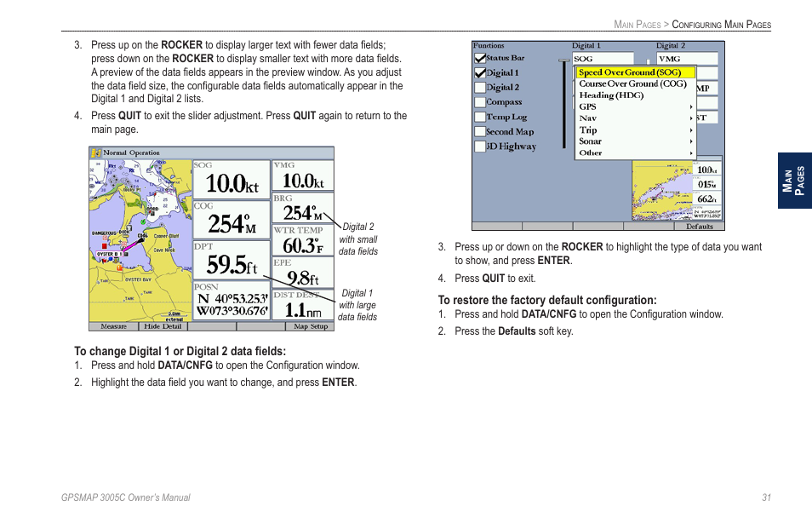Select the SOG field under Digital 1 list
Image resolution: width=812 pixels, height=529 pixels.
tap(603, 59)
